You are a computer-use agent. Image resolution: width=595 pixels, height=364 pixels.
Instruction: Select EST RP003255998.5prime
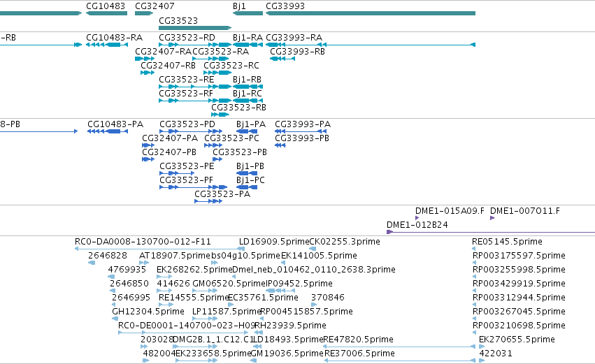tap(474, 277)
